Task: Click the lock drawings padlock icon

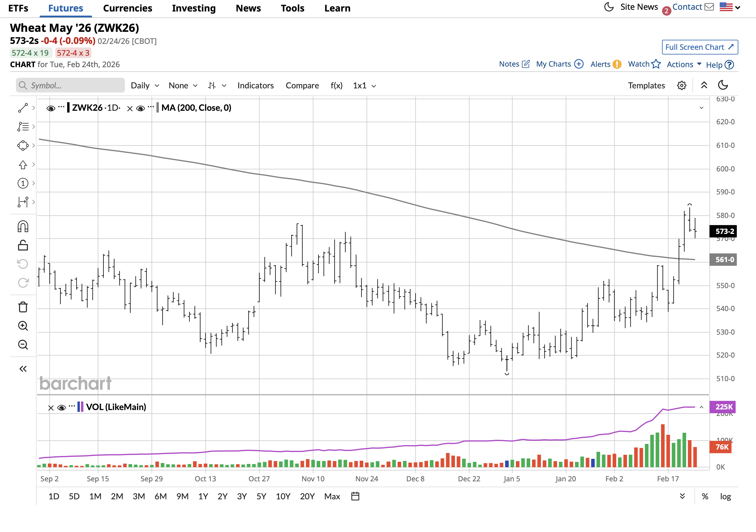Action: pos(23,245)
